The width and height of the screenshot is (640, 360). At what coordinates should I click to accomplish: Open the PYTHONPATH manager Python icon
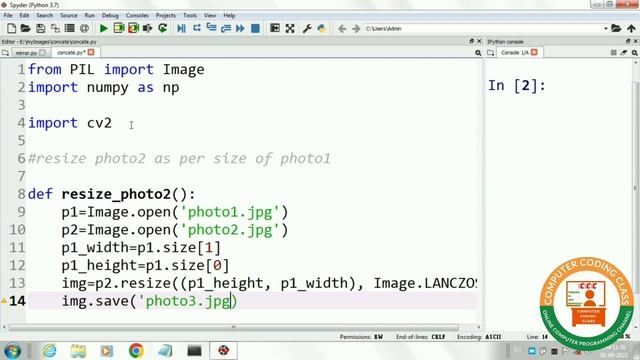322,28
